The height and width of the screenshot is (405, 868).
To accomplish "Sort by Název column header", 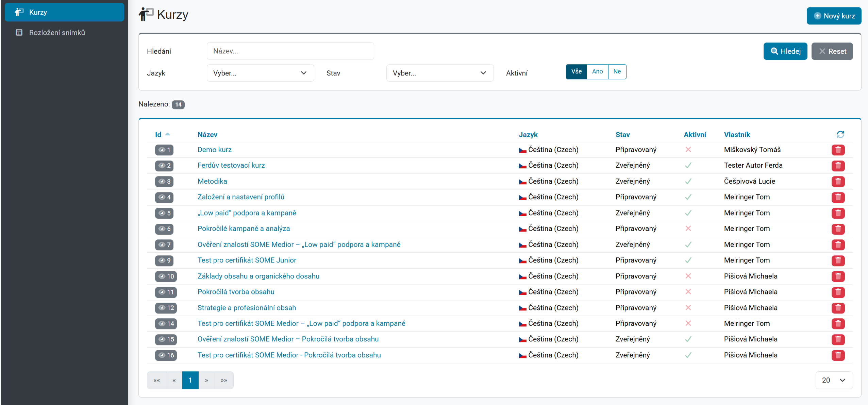I will [207, 135].
